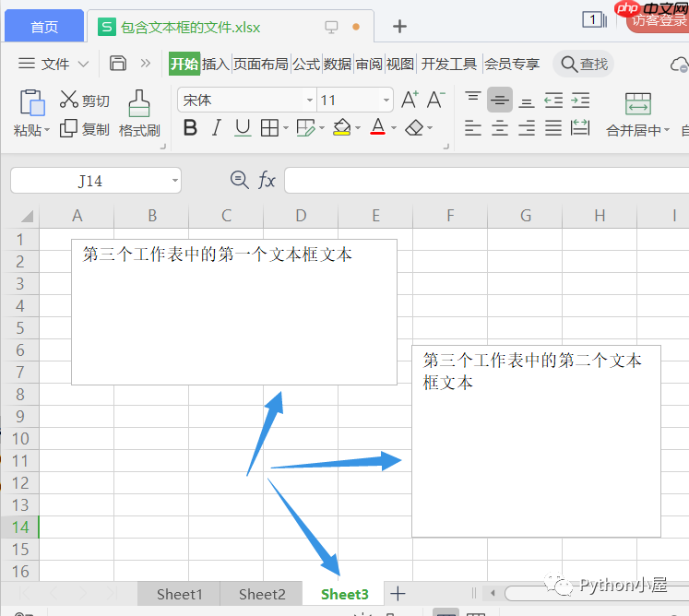Click the select-all corner triangle

click(27, 216)
